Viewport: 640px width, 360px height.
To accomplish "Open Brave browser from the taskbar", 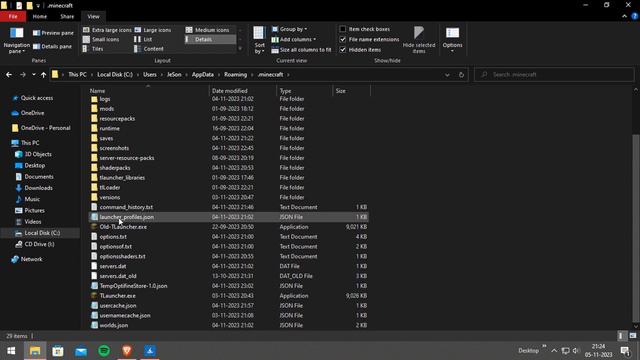I will 127,351.
